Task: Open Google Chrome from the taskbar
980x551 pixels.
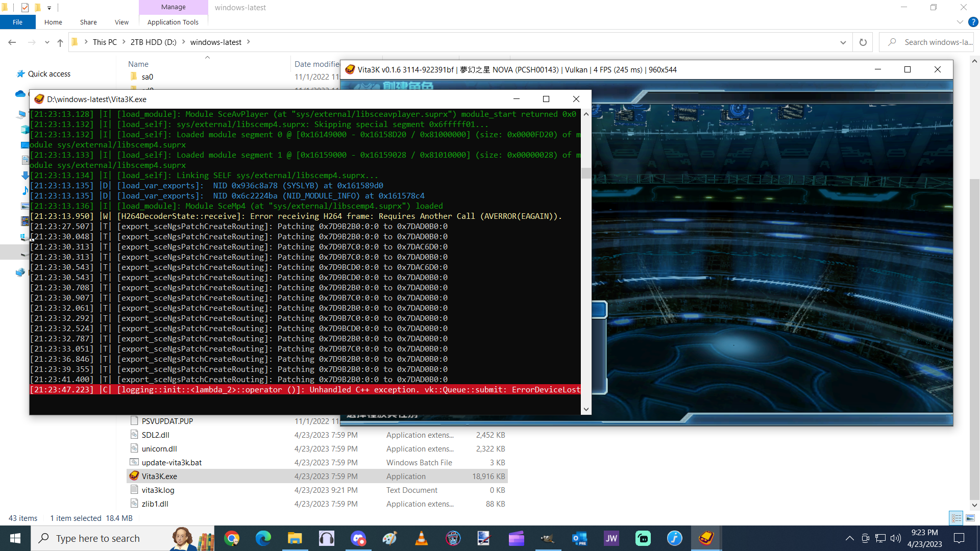Action: point(232,538)
